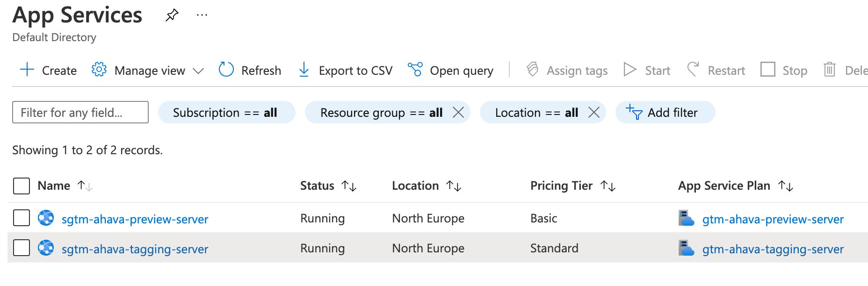
Task: Click the gtm-ahava-preview-server plan icon
Action: [x=687, y=218]
